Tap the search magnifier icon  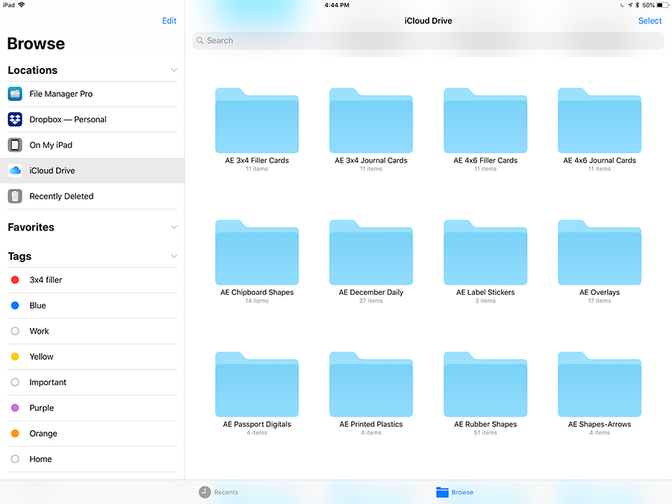pos(200,41)
